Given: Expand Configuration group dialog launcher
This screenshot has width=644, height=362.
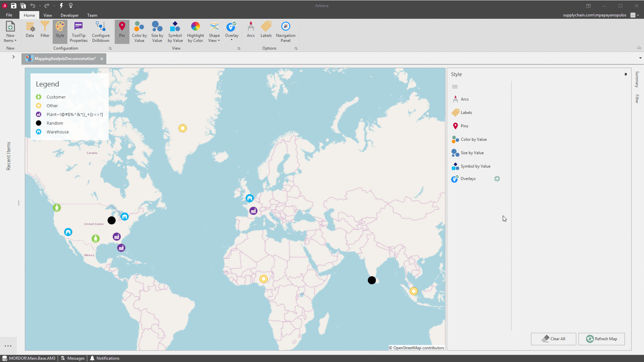Looking at the screenshot, I should point(110,49).
